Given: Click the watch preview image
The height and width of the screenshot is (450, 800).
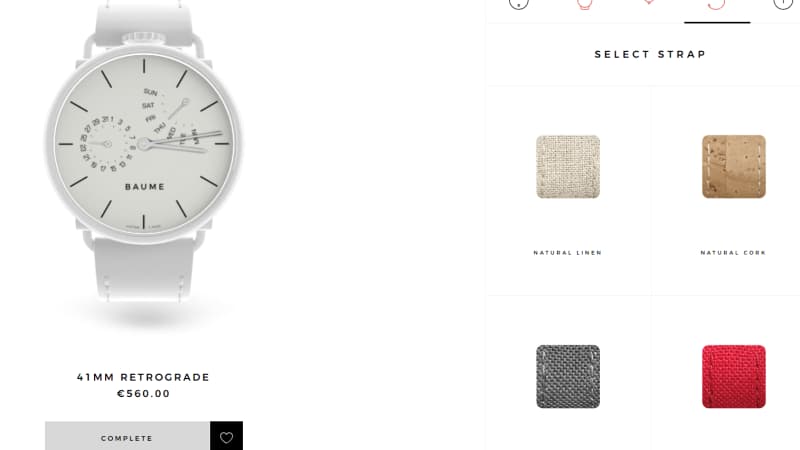Looking at the screenshot, I should coord(144,153).
